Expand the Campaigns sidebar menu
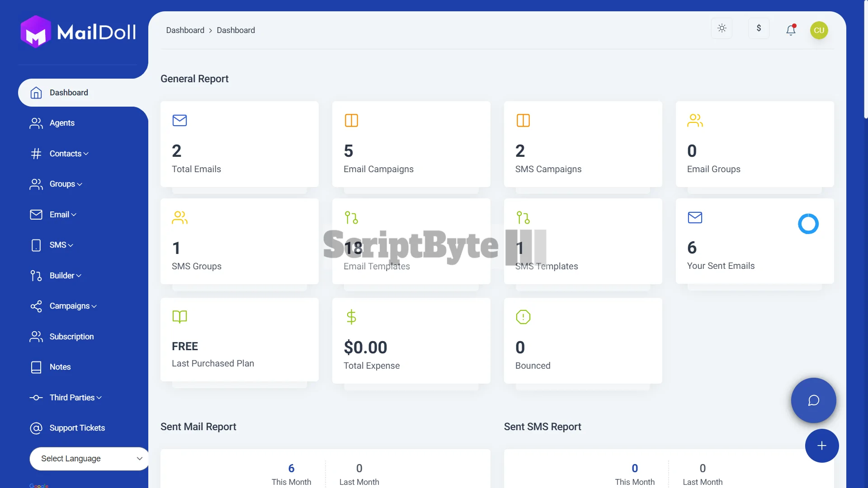The height and width of the screenshot is (488, 868). tap(72, 306)
